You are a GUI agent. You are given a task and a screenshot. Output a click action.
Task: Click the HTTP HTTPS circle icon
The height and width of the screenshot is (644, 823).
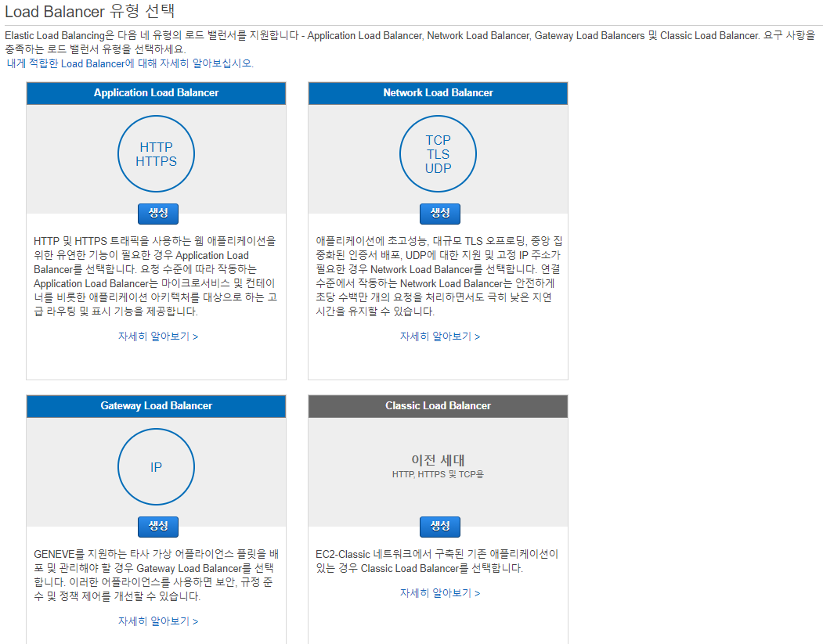pos(156,153)
